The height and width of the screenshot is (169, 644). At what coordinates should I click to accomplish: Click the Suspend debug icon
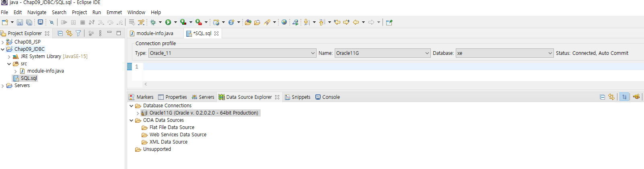(x=73, y=22)
